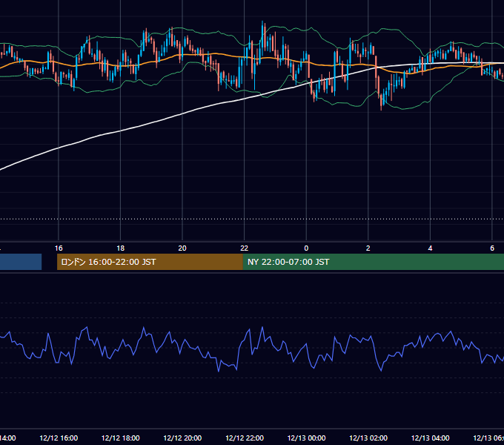Click the 12/13 04:00 time axis label
Viewport: 504px width, 445px height.
pos(431,438)
